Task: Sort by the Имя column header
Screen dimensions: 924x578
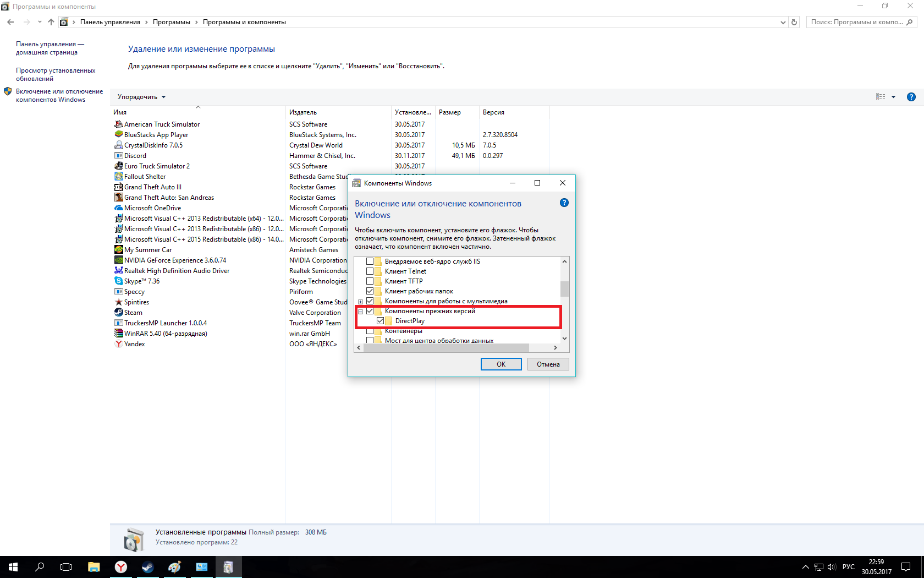Action: coord(198,112)
